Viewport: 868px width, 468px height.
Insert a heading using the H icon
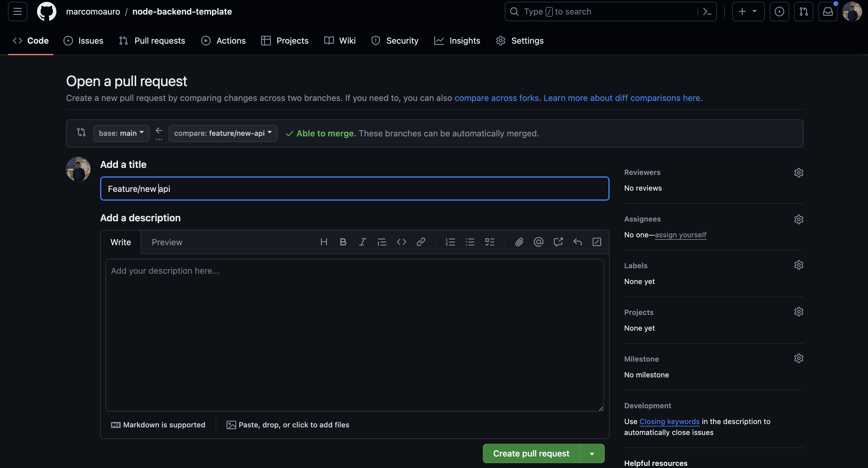(324, 242)
